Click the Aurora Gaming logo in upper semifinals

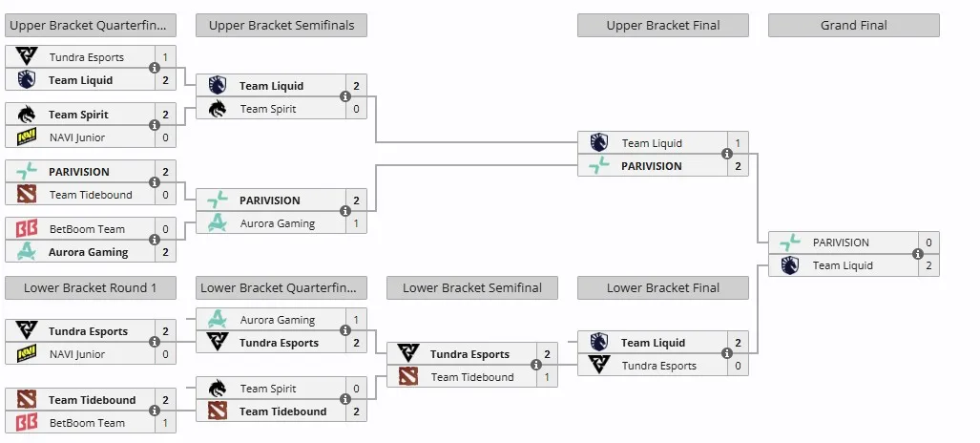click(x=217, y=222)
